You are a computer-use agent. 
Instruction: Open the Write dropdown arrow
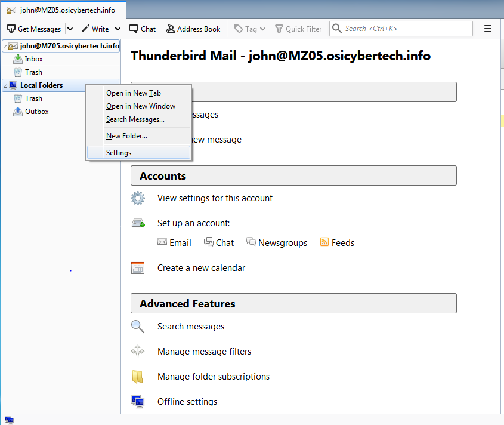pos(118,29)
